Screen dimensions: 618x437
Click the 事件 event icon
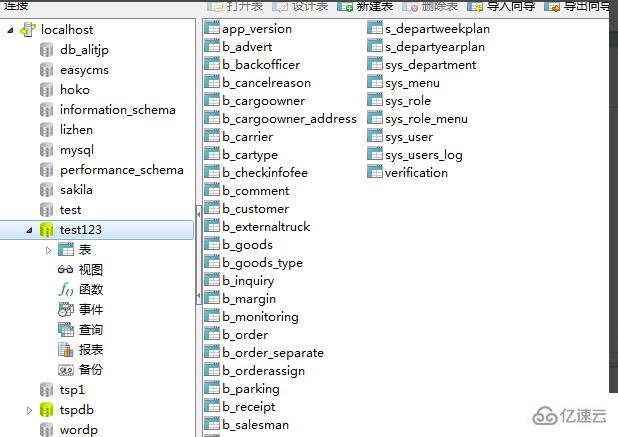tap(66, 310)
